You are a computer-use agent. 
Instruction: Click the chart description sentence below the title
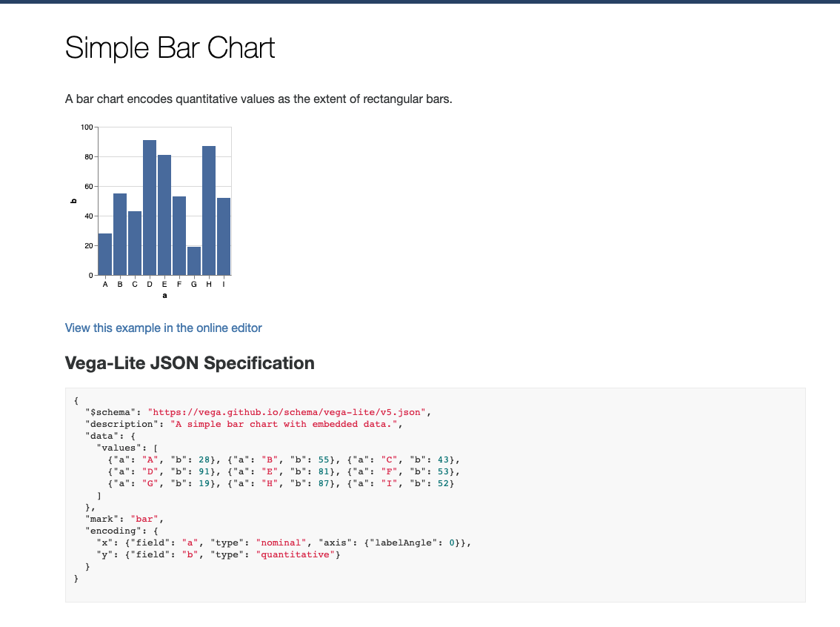click(259, 99)
